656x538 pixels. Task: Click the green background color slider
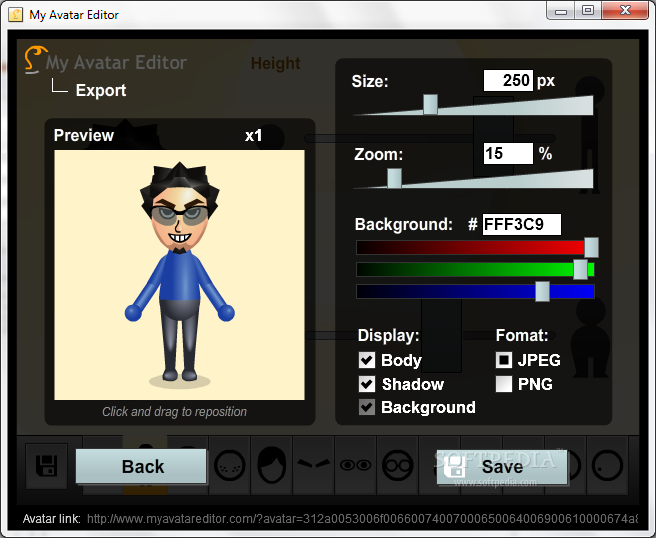pos(475,269)
